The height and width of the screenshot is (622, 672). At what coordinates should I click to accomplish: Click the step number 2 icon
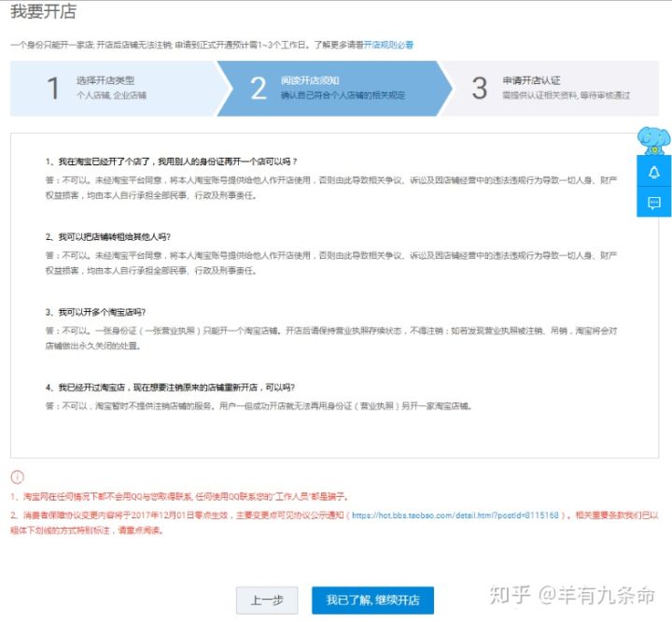click(x=259, y=88)
